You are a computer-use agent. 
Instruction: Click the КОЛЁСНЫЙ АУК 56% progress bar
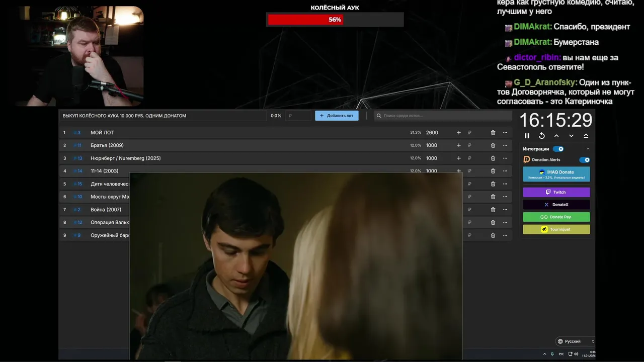coord(335,20)
